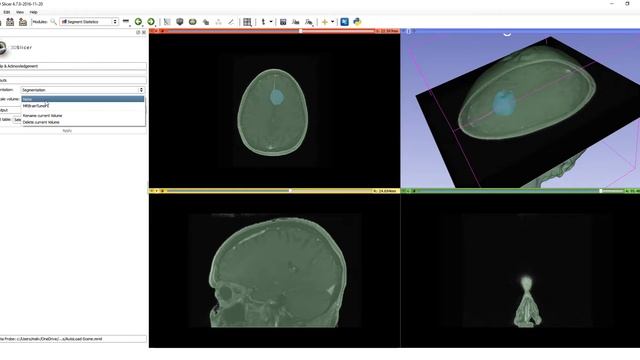Open the Transforms module icon
The image size is (640, 360).
point(206,22)
